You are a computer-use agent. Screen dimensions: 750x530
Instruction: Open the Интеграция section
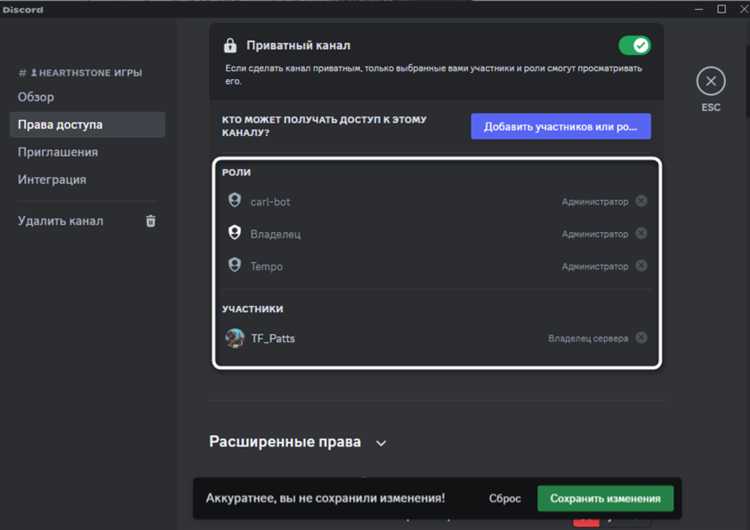pos(52,180)
